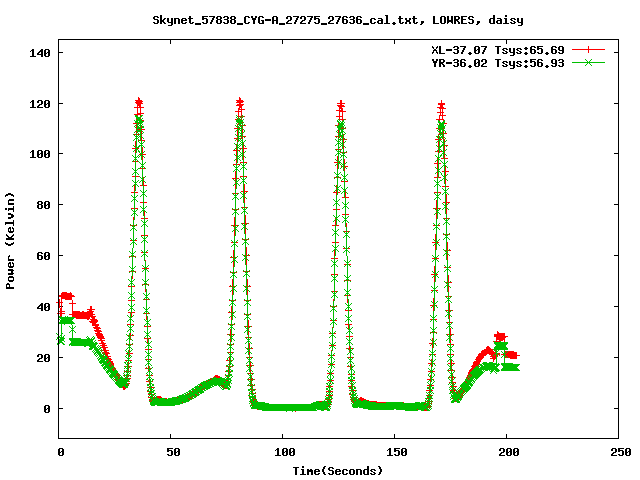Click the y-axis tick label 80

(x=43, y=205)
